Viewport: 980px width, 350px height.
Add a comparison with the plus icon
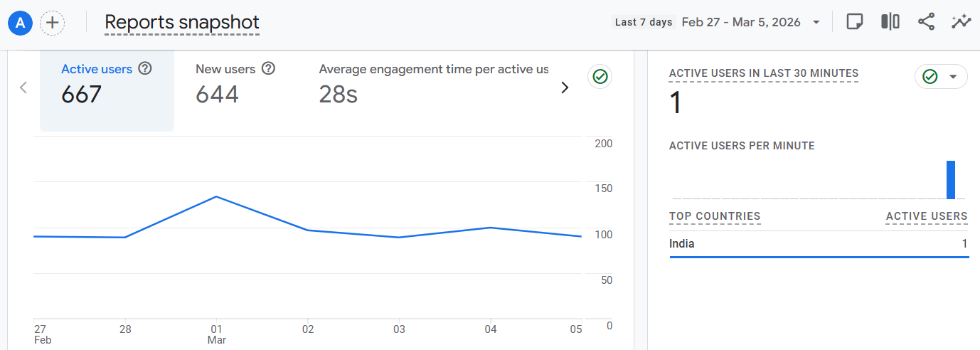pos(52,23)
